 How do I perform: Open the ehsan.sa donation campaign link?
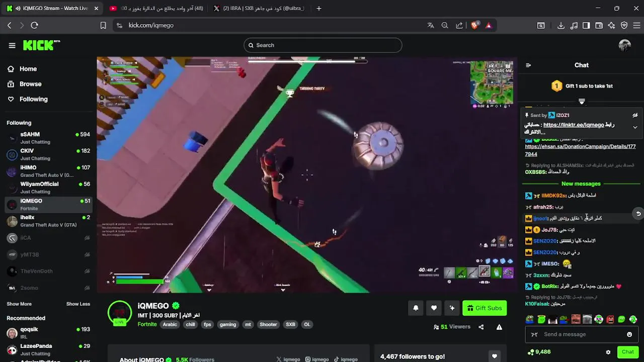[x=580, y=150]
